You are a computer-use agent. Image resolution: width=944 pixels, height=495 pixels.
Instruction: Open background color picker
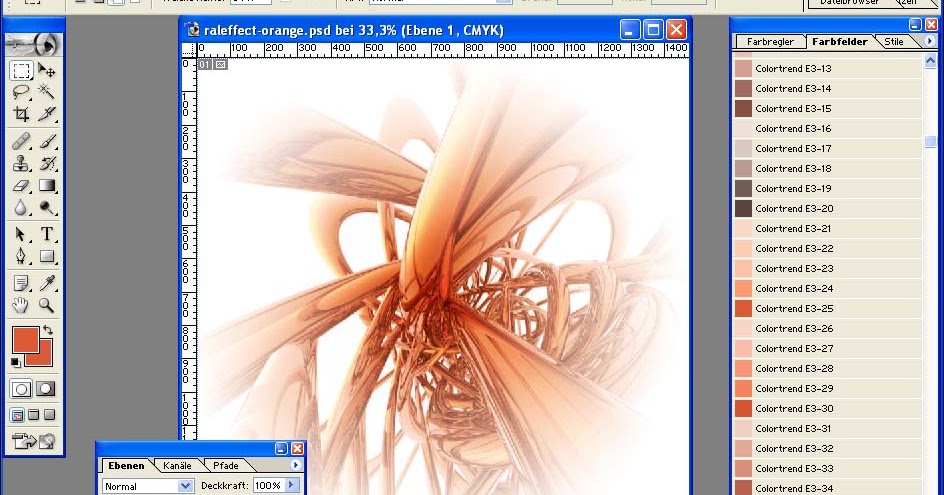pyautogui.click(x=46, y=359)
